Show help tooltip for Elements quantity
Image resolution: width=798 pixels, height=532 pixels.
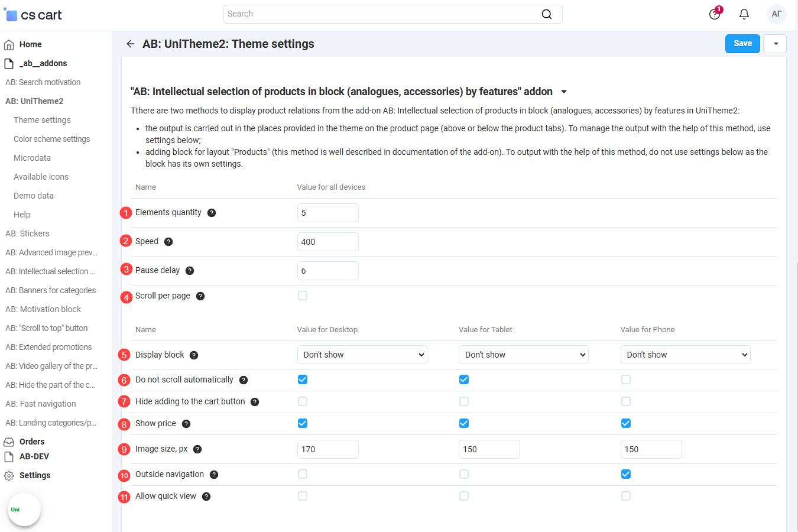click(x=212, y=213)
